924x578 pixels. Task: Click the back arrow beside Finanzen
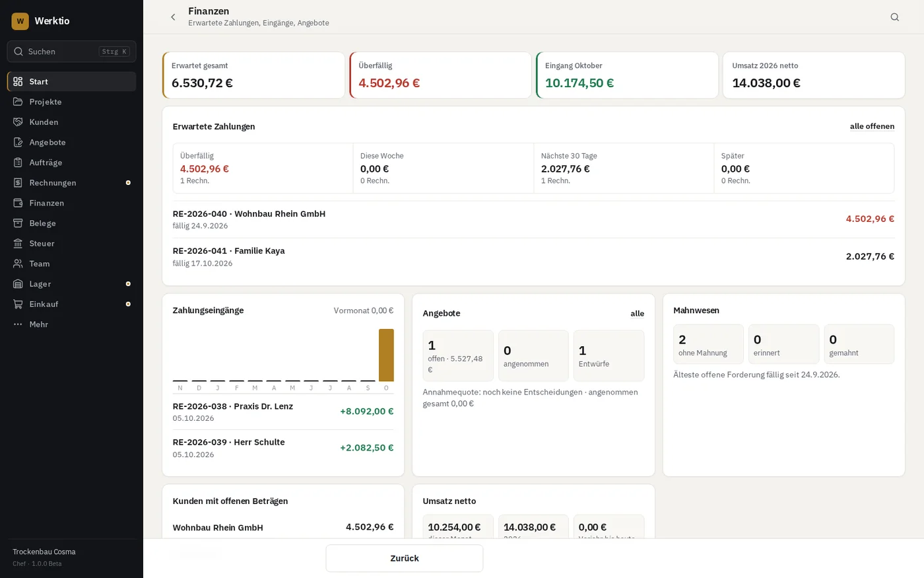tap(173, 17)
